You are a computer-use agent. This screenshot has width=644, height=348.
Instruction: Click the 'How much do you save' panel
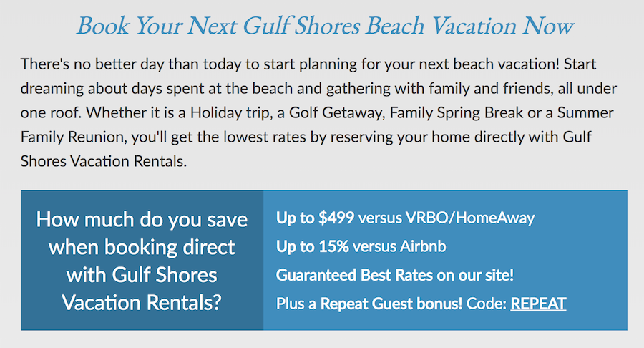[142, 261]
